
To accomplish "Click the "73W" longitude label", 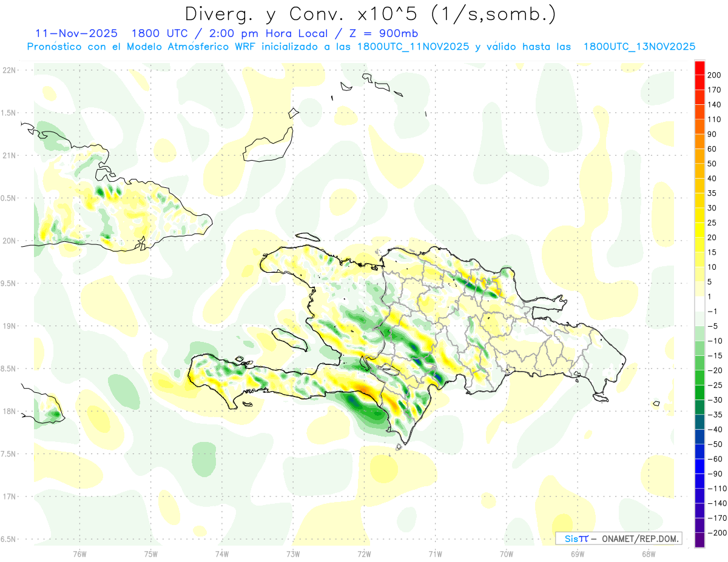I will coord(293,554).
